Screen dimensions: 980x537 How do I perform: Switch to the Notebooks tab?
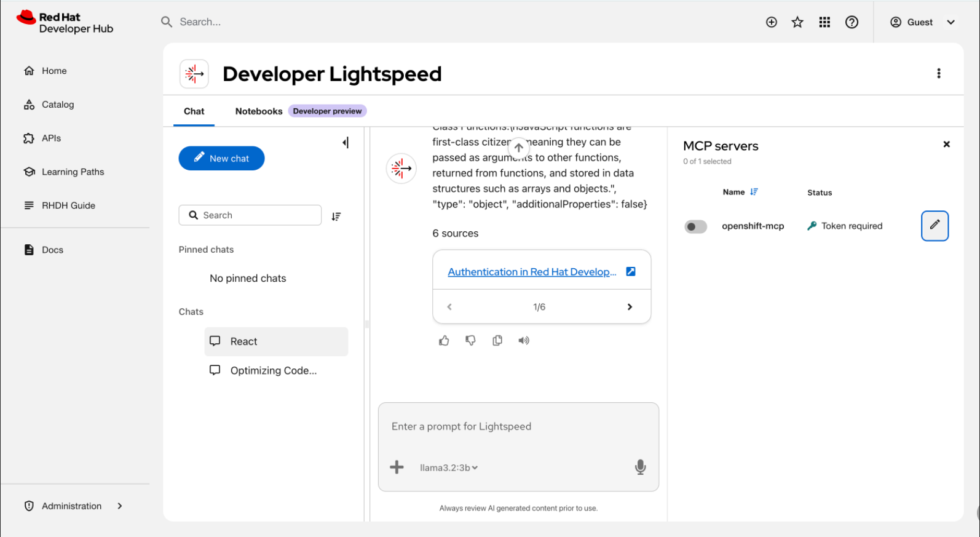tap(259, 111)
